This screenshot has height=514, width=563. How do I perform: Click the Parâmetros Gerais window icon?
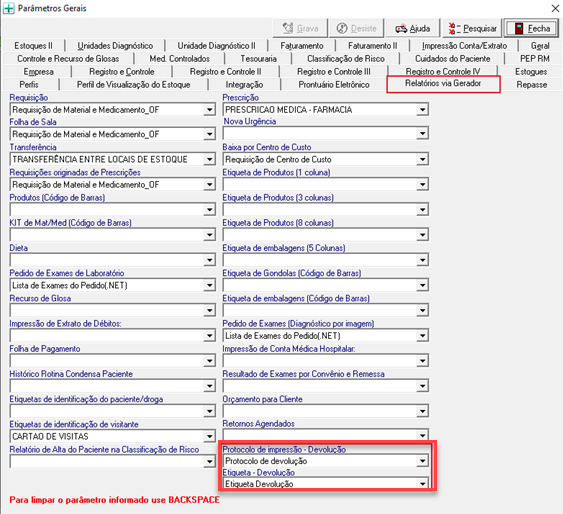[x=9, y=8]
